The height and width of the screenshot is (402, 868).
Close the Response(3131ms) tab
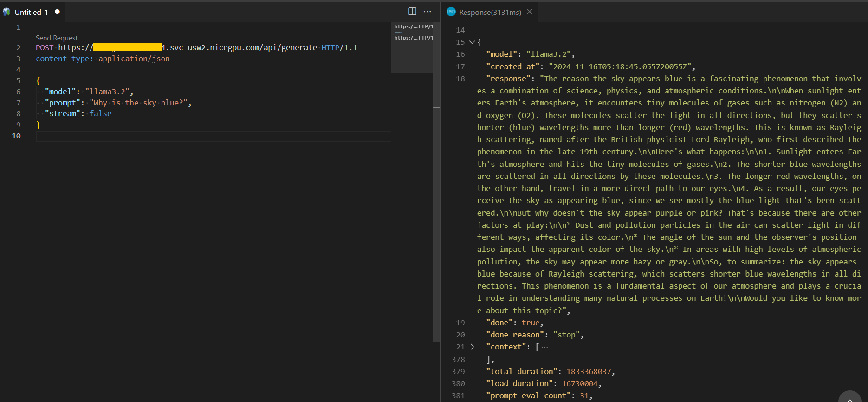[530, 12]
